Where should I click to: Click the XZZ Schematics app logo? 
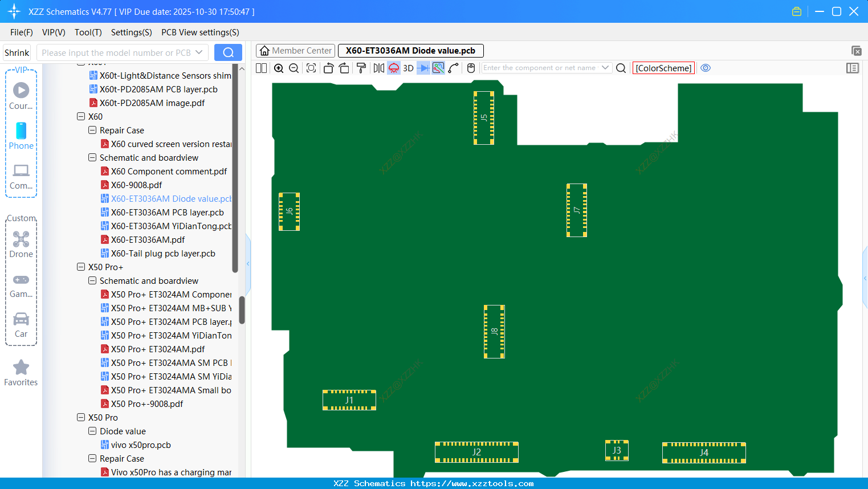[x=14, y=11]
